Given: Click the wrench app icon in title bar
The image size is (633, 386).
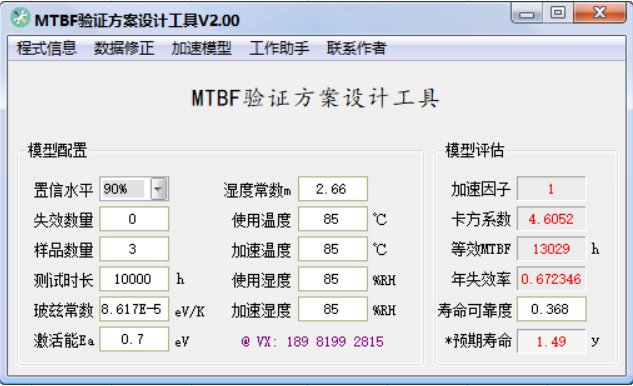Looking at the screenshot, I should point(20,18).
